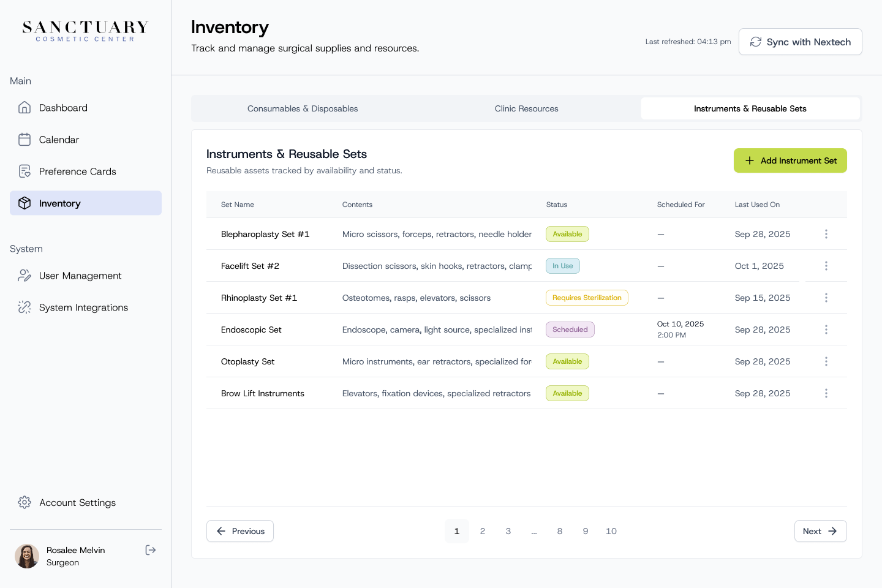882x588 pixels.
Task: Click the Requires Sterilization status badge
Action: (587, 298)
